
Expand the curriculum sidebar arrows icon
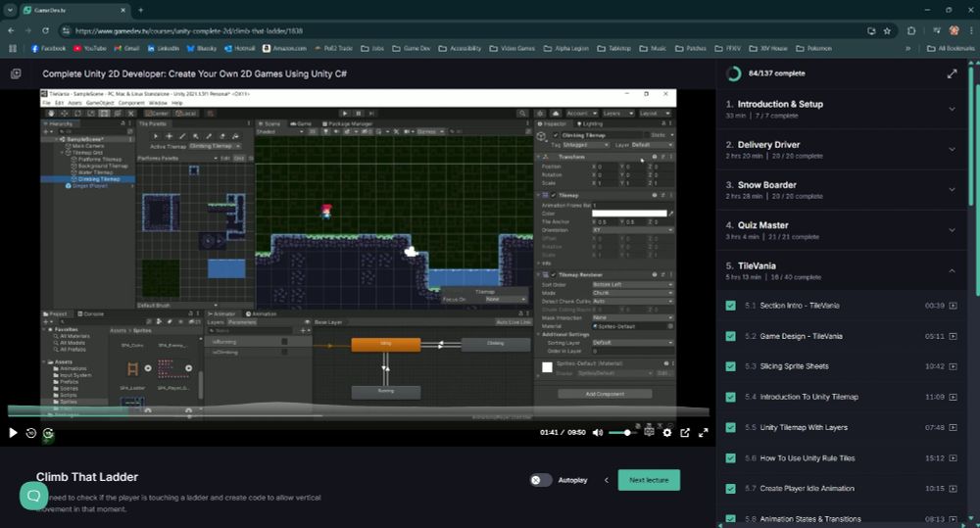(952, 73)
